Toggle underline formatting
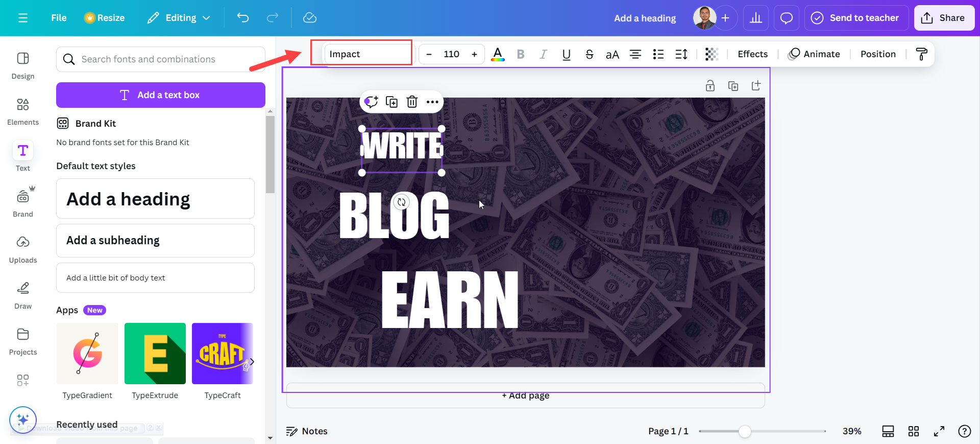980x444 pixels. (x=567, y=54)
